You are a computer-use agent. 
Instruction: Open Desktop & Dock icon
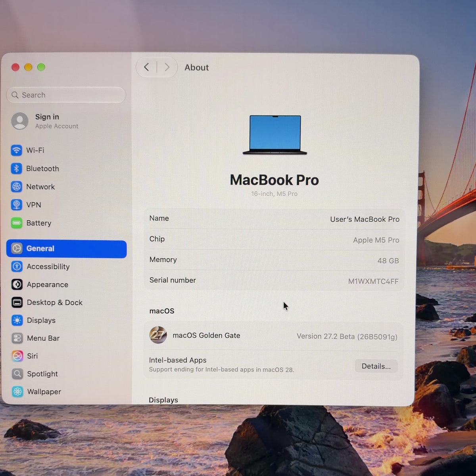(x=17, y=302)
